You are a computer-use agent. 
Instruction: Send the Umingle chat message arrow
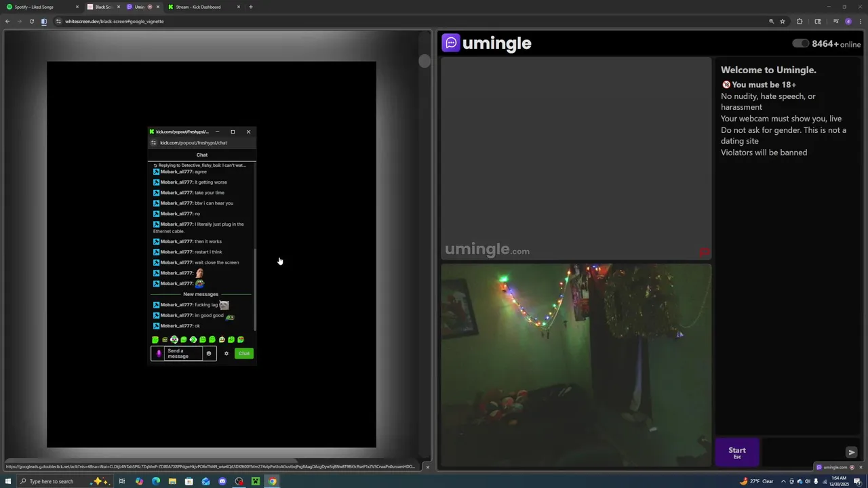(852, 452)
